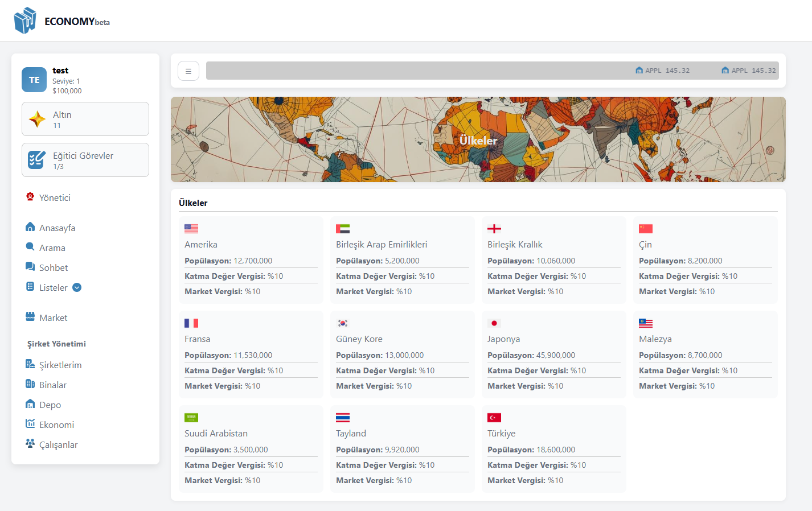The image size is (812, 511).
Task: Click Suudi Arabistan population 3,500,000
Action: click(226, 450)
